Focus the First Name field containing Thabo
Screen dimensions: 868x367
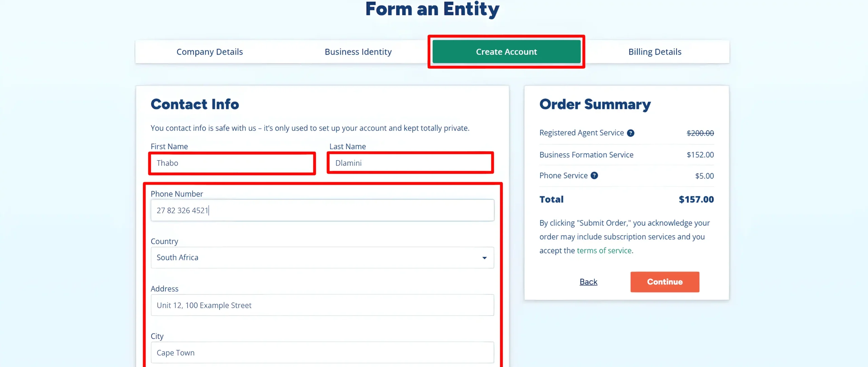point(232,163)
